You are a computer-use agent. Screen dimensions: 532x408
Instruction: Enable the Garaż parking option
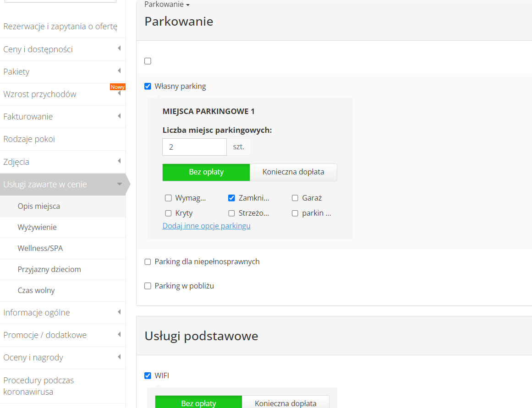click(295, 197)
